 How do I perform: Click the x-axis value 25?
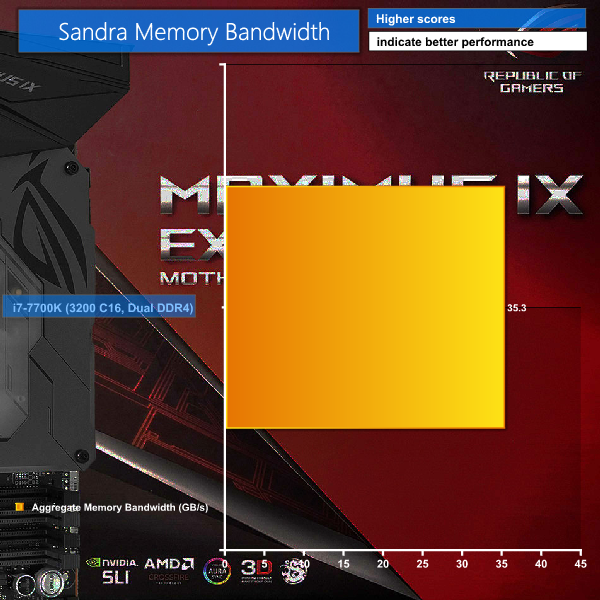[422, 564]
